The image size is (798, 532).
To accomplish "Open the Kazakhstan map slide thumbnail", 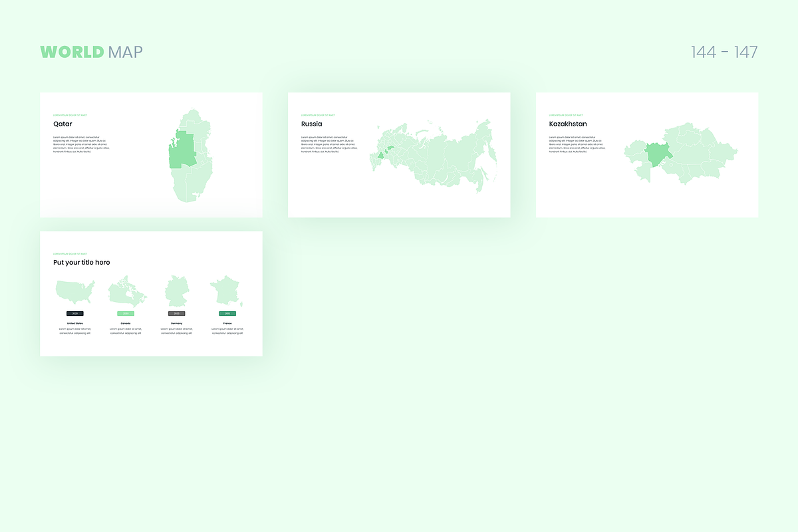I will [647, 155].
